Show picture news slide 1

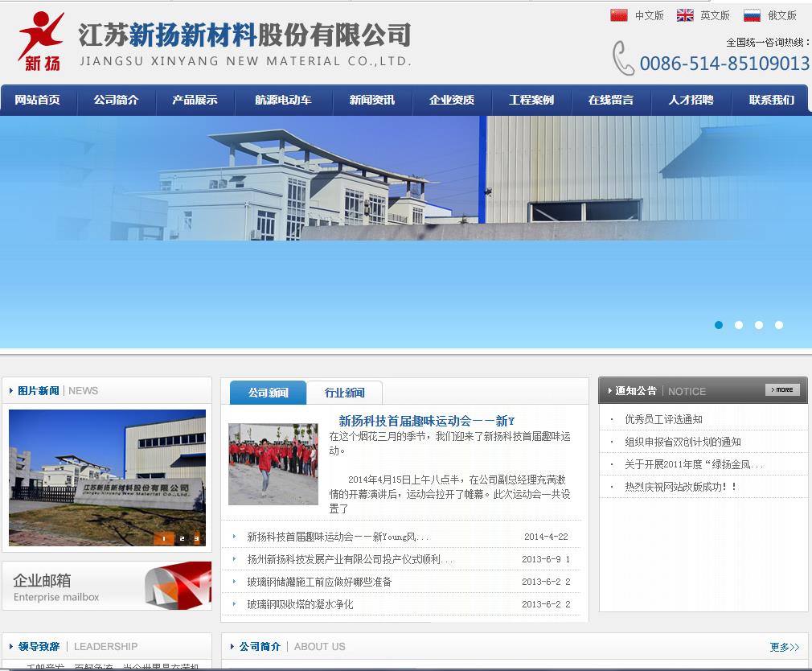coord(164,539)
